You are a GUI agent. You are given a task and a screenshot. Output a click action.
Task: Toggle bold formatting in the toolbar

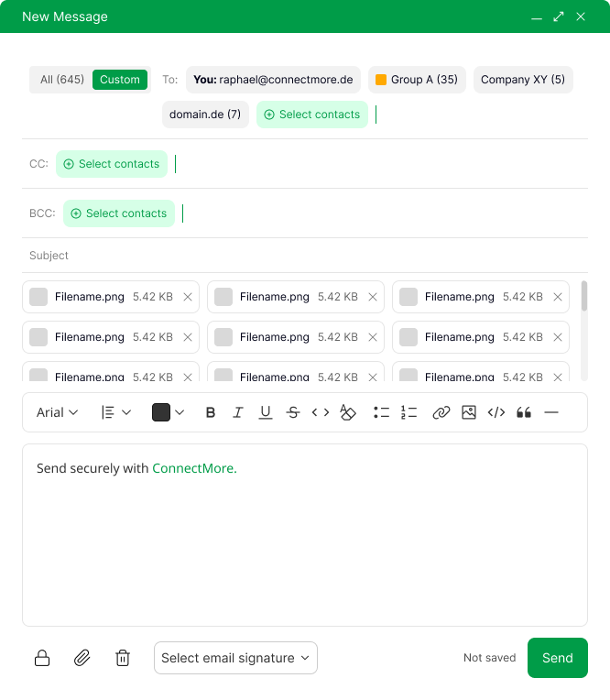coord(211,412)
